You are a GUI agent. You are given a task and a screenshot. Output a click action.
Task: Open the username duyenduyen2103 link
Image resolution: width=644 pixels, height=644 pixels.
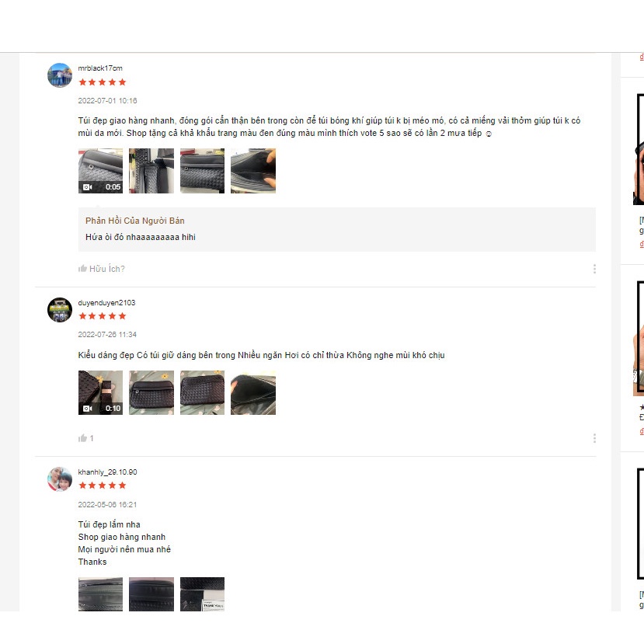click(x=106, y=303)
